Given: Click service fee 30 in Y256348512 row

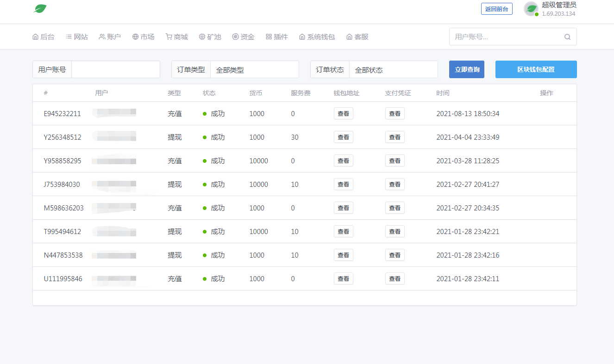Looking at the screenshot, I should coord(294,137).
